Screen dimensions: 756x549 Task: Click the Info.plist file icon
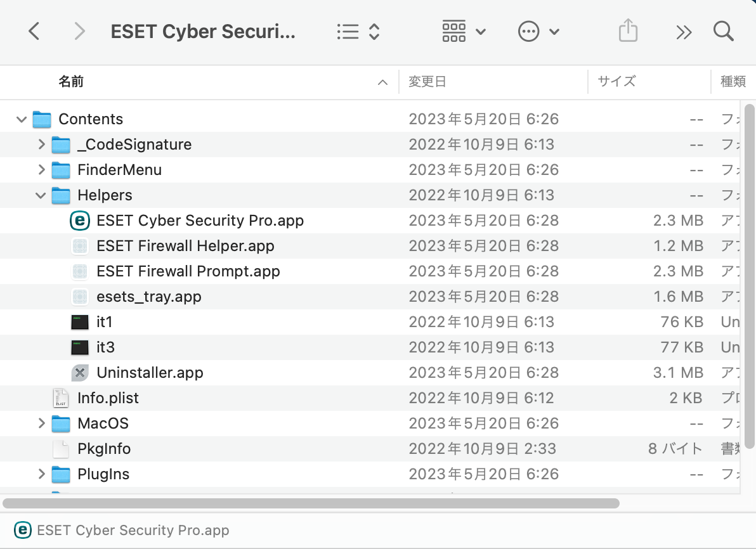tap(61, 398)
